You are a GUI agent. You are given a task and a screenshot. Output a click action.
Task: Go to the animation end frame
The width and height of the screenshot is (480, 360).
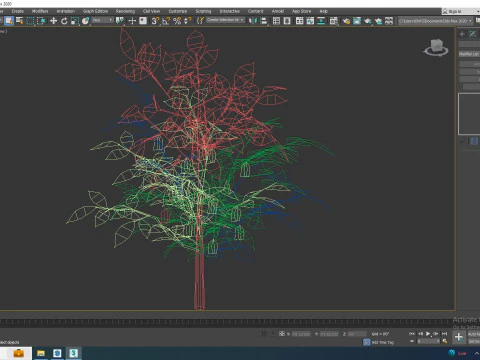pos(444,334)
